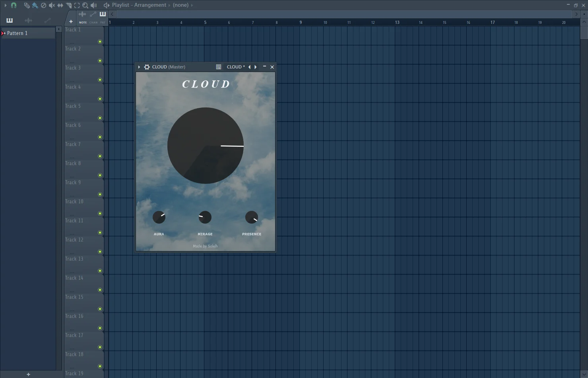Open CLOUD preset browser grid icon
Viewport: 588px width, 378px height.
point(219,67)
